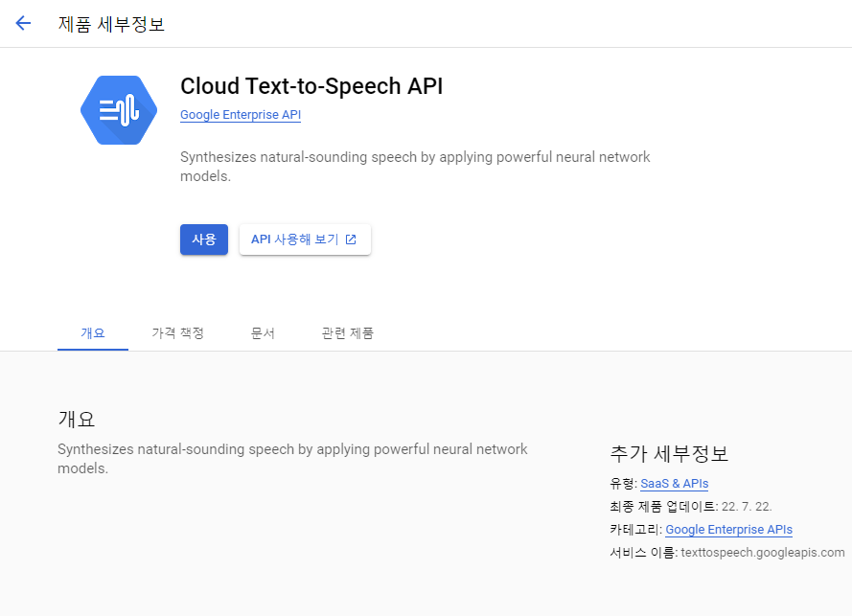The width and height of the screenshot is (852, 616).
Task: Click the external link icon in API 사용해 보기
Action: click(351, 240)
